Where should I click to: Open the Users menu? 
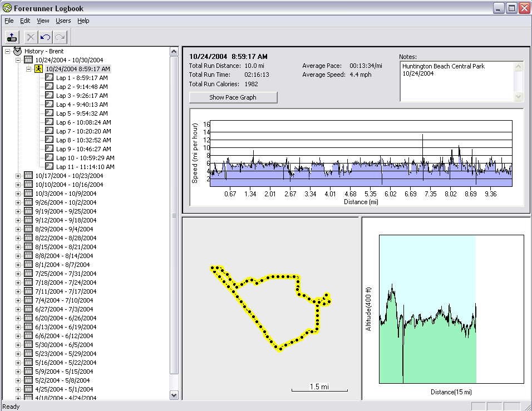63,21
